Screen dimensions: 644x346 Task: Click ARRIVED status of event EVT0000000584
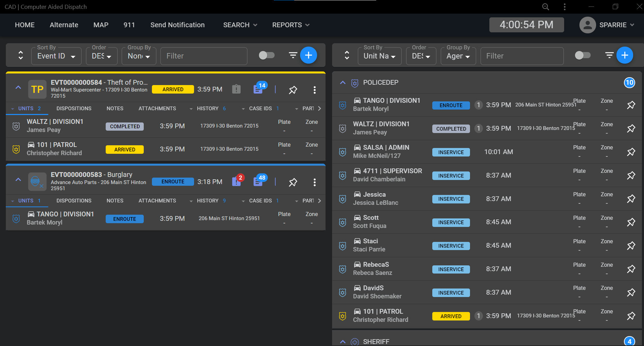(173, 89)
